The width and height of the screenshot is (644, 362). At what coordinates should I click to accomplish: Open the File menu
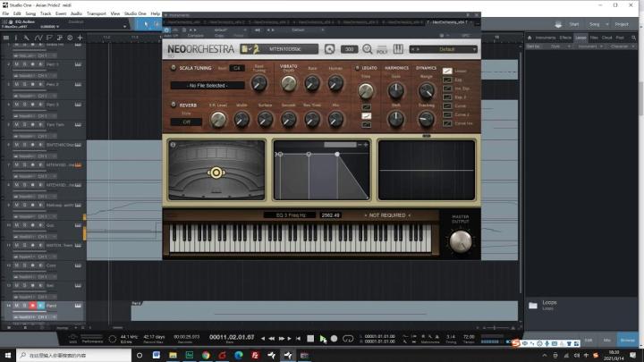pyautogui.click(x=5, y=13)
